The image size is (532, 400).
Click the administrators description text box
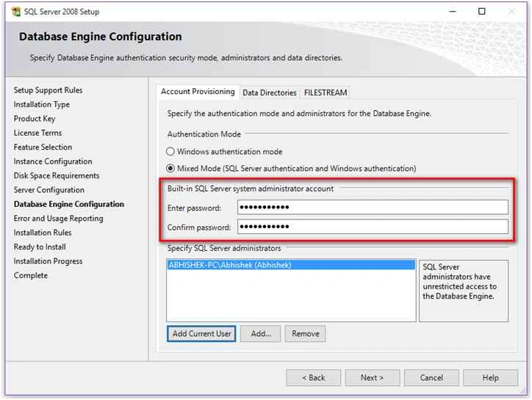coord(464,291)
